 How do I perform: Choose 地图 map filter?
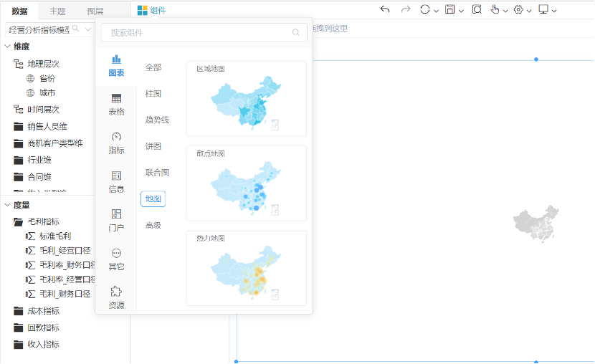[153, 198]
